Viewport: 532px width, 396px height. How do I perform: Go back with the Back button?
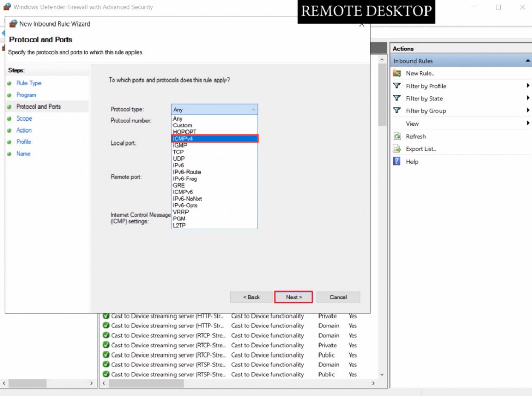click(251, 297)
